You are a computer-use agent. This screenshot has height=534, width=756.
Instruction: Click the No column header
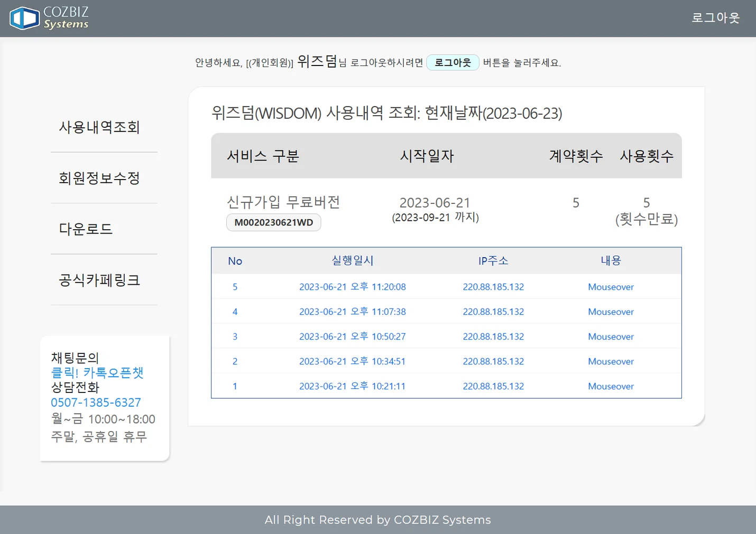pos(235,261)
